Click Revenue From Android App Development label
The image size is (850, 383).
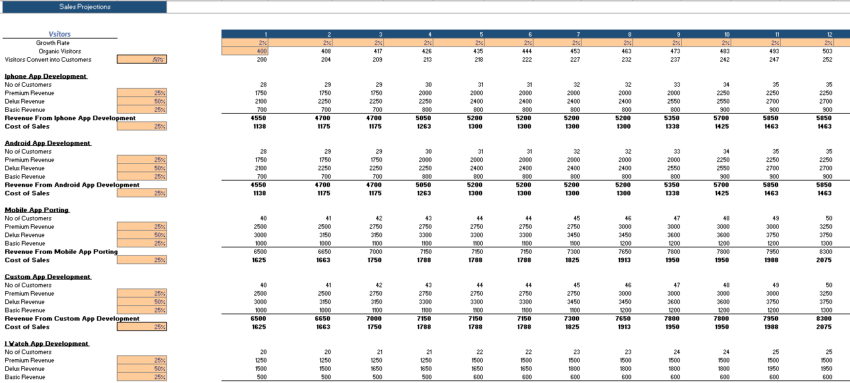point(72,185)
